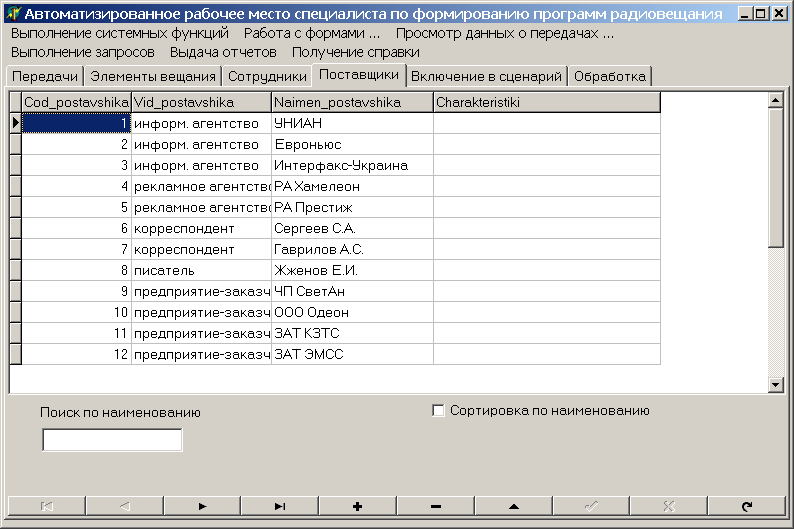The width and height of the screenshot is (794, 529).
Task: Jump to last record in navigator
Action: coord(281,506)
